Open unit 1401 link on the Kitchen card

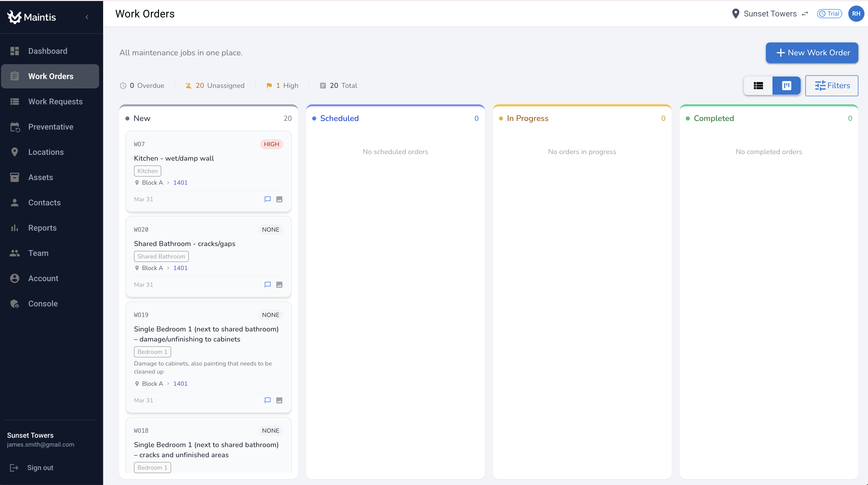tap(180, 183)
